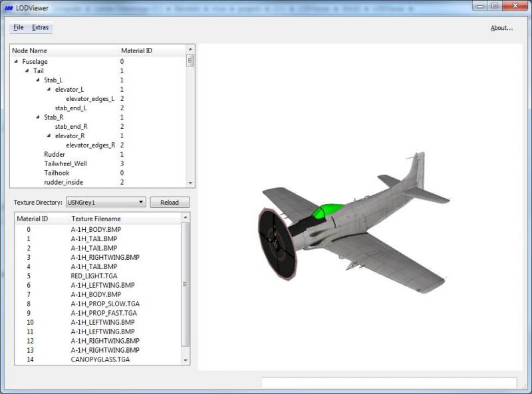Select the Tailhook tree item
Viewport: 532px width, 394px height.
point(57,173)
